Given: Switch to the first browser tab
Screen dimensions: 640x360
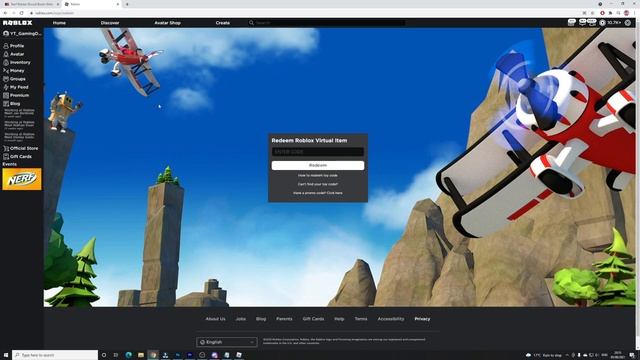Looking at the screenshot, I should point(31,4).
